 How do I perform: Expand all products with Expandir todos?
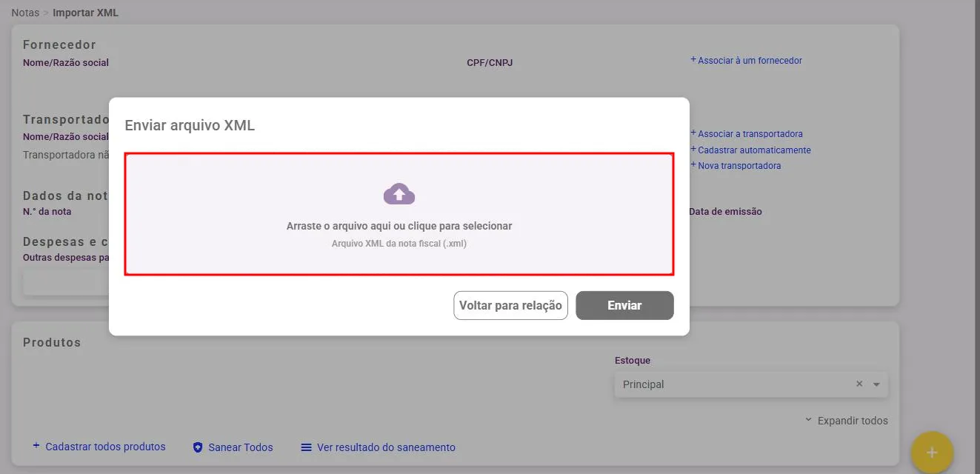[x=847, y=421]
